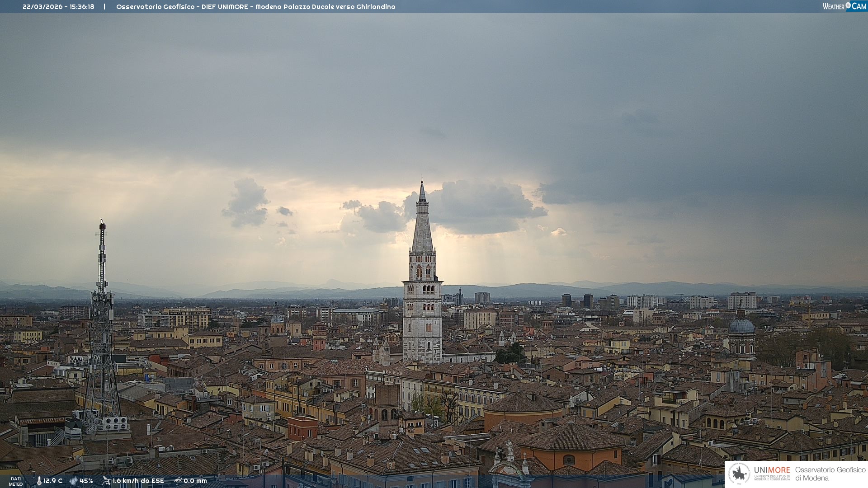Viewport: 868px width, 488px height.
Task: Click Osservatorio Geofisico di Modena caption
Action: [830, 474]
